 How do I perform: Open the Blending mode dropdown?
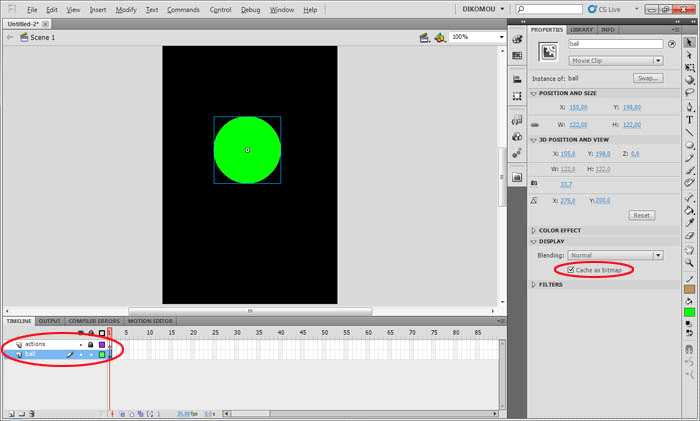pyautogui.click(x=616, y=255)
